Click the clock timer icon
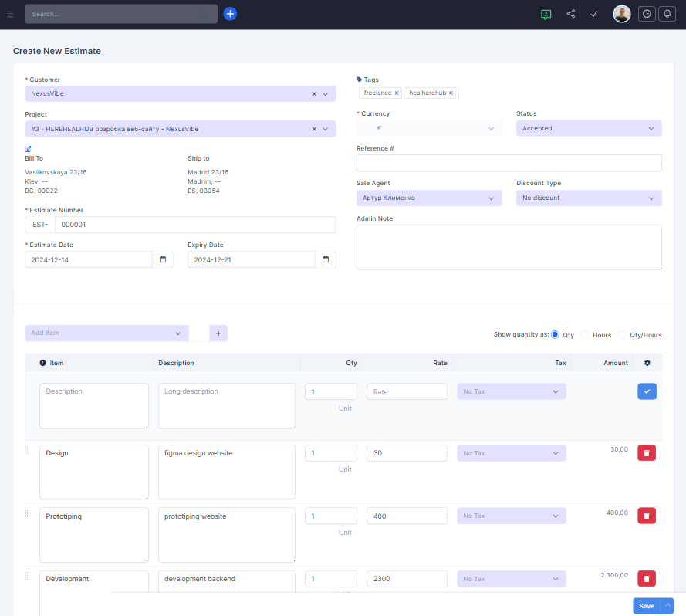 pyautogui.click(x=647, y=14)
